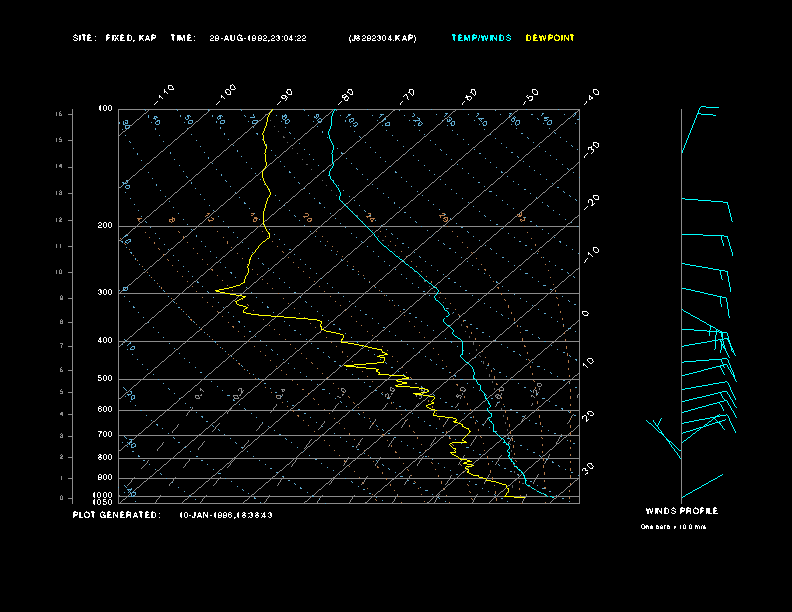Click the -50 isotherm label at top
Screen dimensions: 792x612
point(530,96)
